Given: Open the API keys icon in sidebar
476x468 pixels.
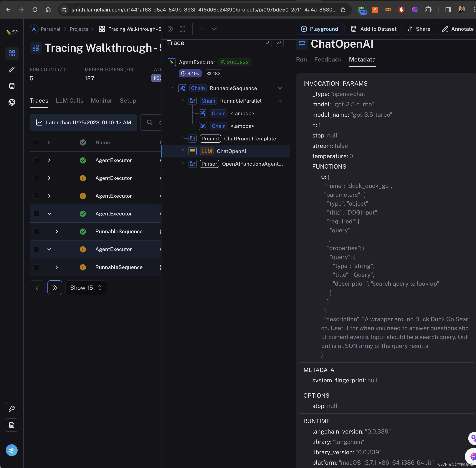Looking at the screenshot, I should tap(12, 409).
